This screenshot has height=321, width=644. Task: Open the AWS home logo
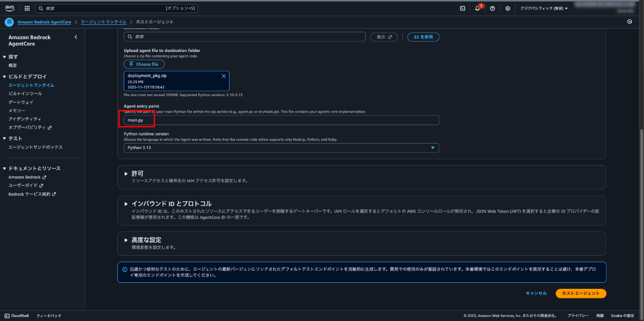[x=10, y=8]
